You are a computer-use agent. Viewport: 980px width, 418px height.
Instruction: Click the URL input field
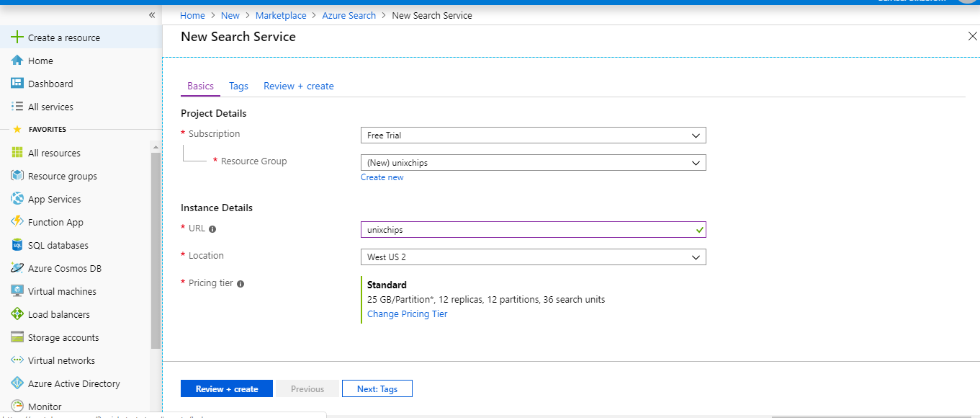coord(533,230)
